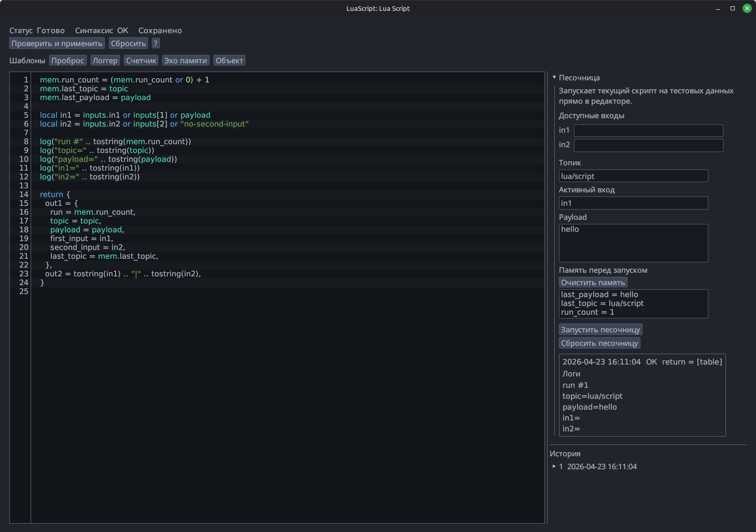This screenshot has height=532, width=756.
Task: Collapse the 'Песочница' section
Action: (x=554, y=77)
